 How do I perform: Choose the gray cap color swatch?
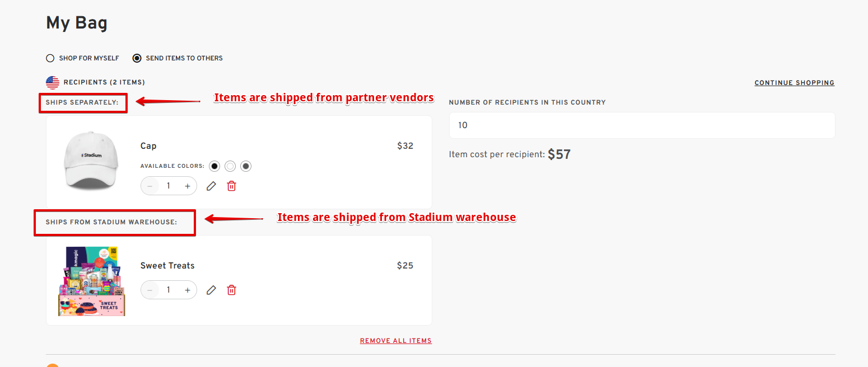tap(246, 166)
